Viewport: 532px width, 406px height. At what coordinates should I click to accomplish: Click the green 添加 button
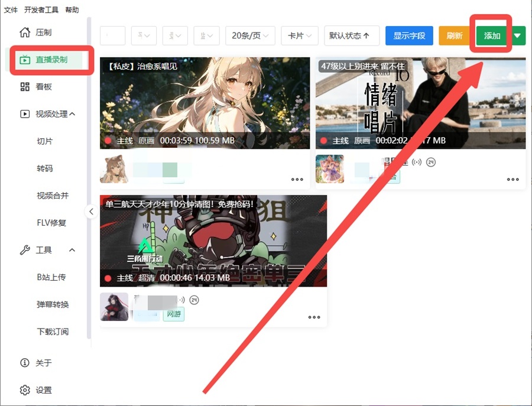[x=492, y=35]
